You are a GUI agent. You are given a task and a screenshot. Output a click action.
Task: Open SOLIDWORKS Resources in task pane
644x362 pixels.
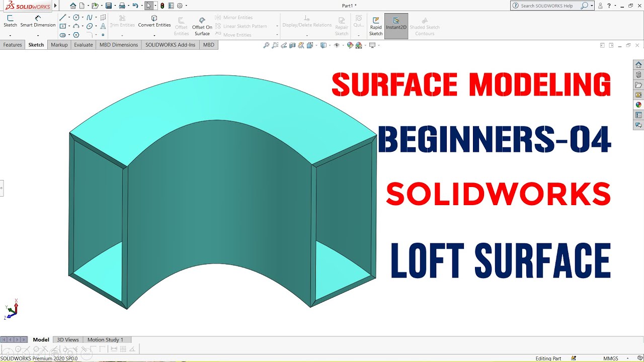(x=638, y=65)
